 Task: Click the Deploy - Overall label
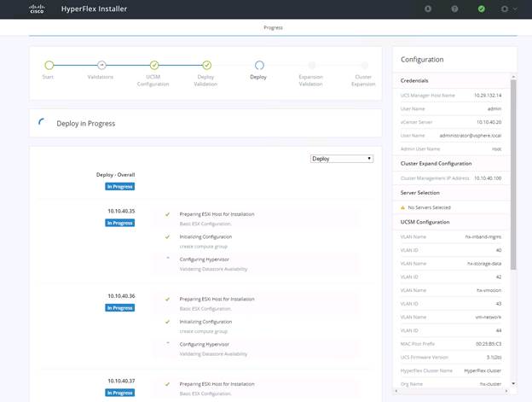coord(115,174)
